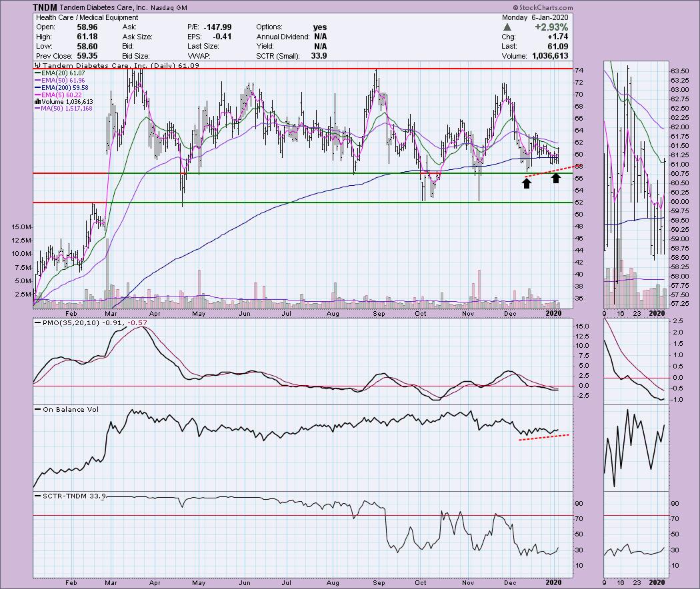
Task: Click the Options value yes
Action: tap(319, 27)
